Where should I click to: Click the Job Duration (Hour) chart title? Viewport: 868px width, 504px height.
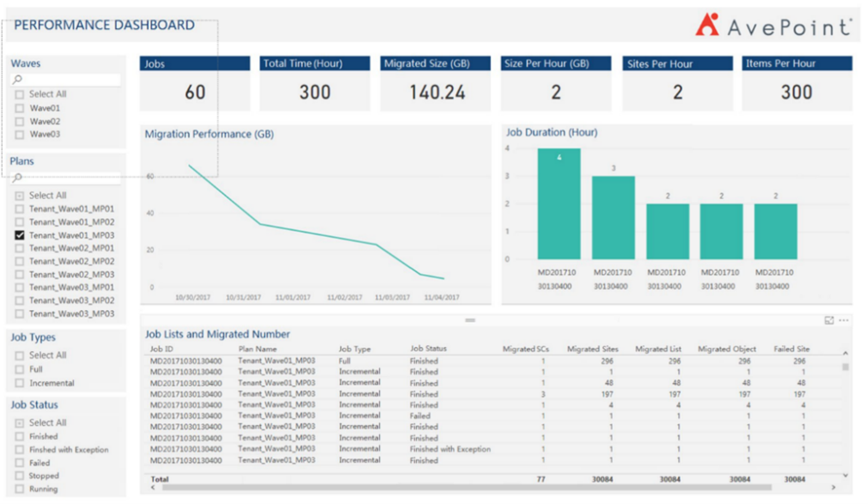(552, 132)
